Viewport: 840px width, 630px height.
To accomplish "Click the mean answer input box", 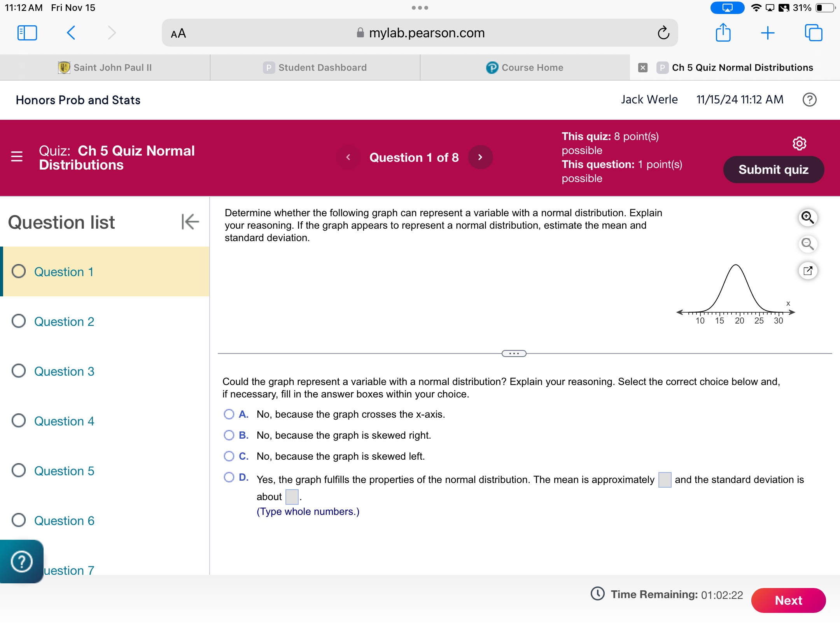I will 665,479.
